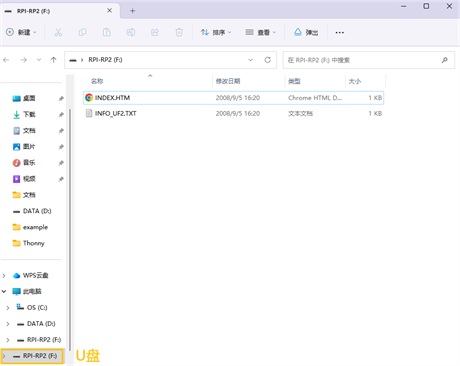Expand the OS (C:) drive node
460x366 pixels.
click(8, 308)
